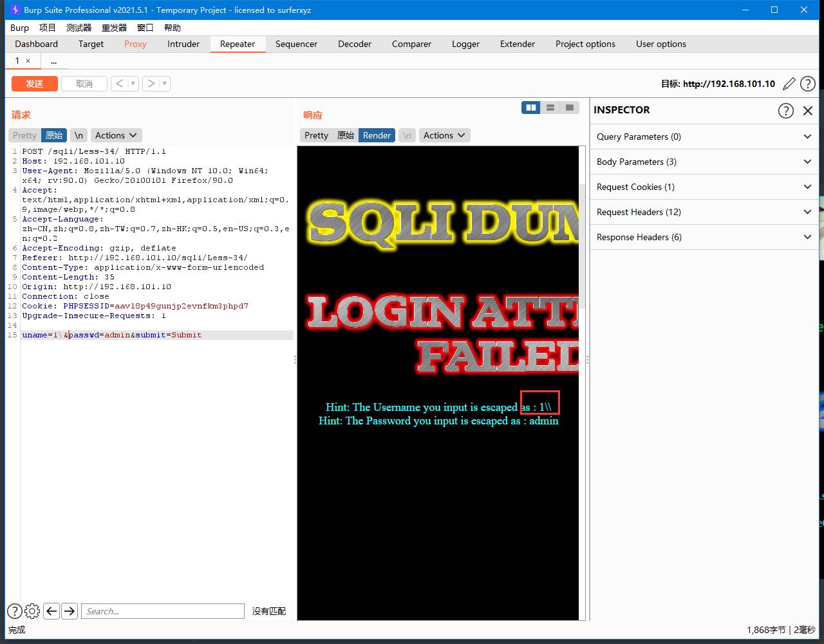This screenshot has width=824, height=644.
Task: Switch to Extender tab
Action: 518,44
